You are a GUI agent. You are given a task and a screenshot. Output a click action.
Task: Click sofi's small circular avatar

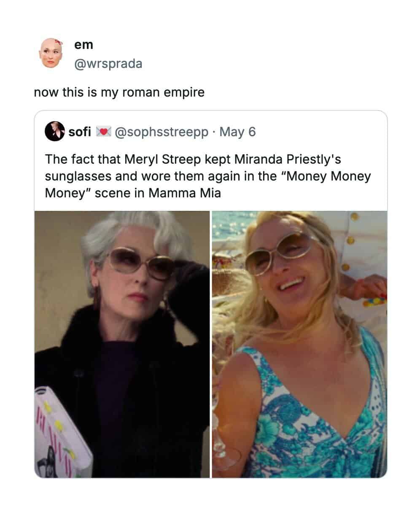pos(54,132)
